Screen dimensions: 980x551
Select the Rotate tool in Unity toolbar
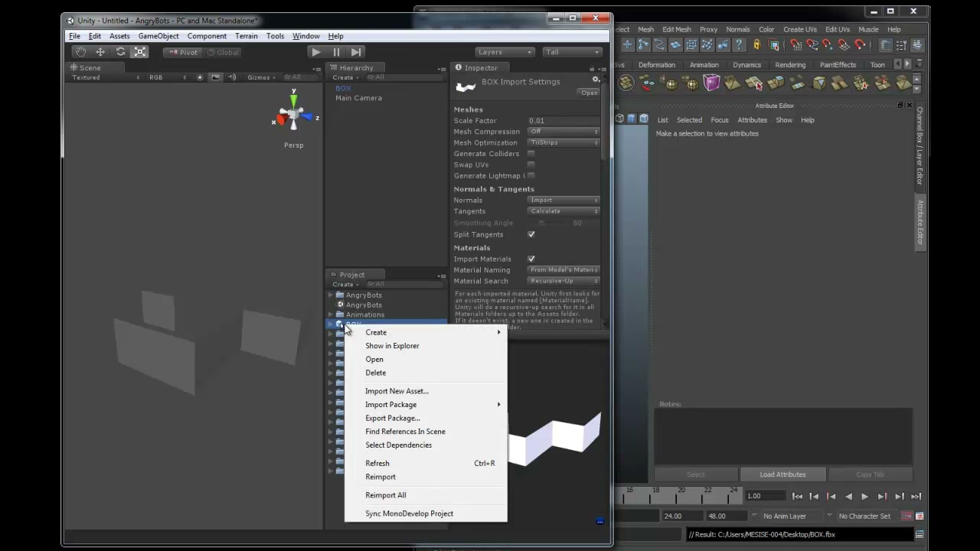[120, 52]
